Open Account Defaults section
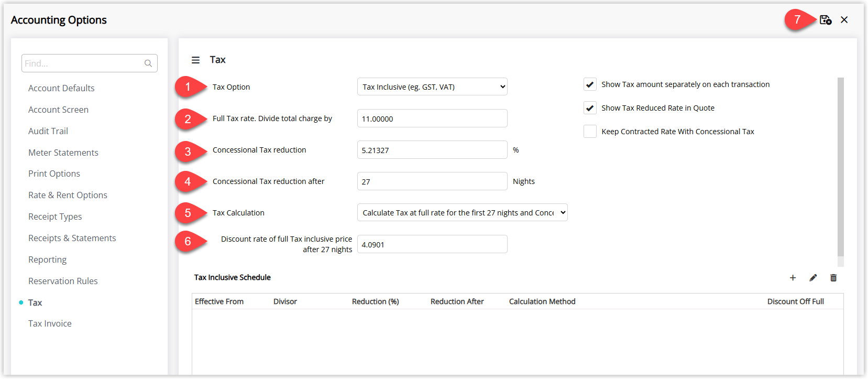 click(x=61, y=88)
